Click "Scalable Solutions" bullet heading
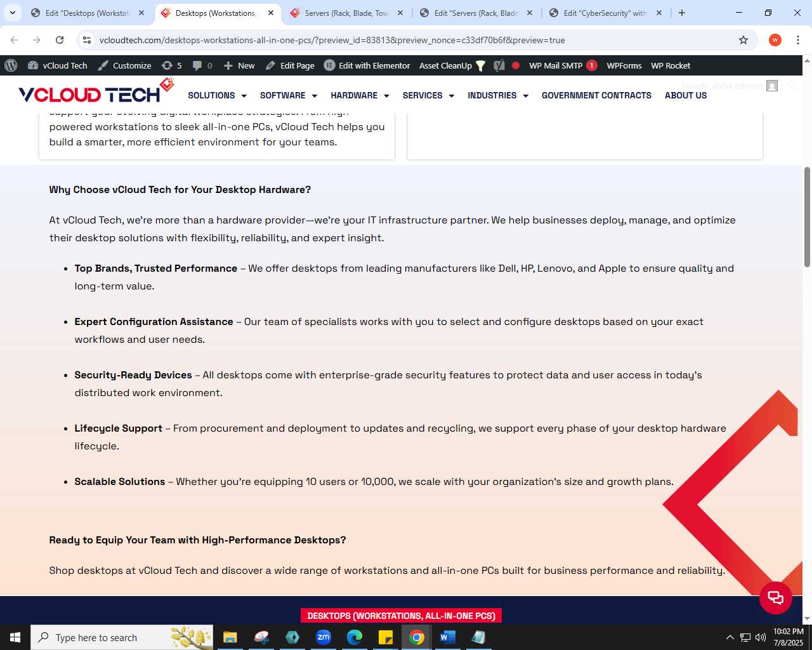 (119, 482)
